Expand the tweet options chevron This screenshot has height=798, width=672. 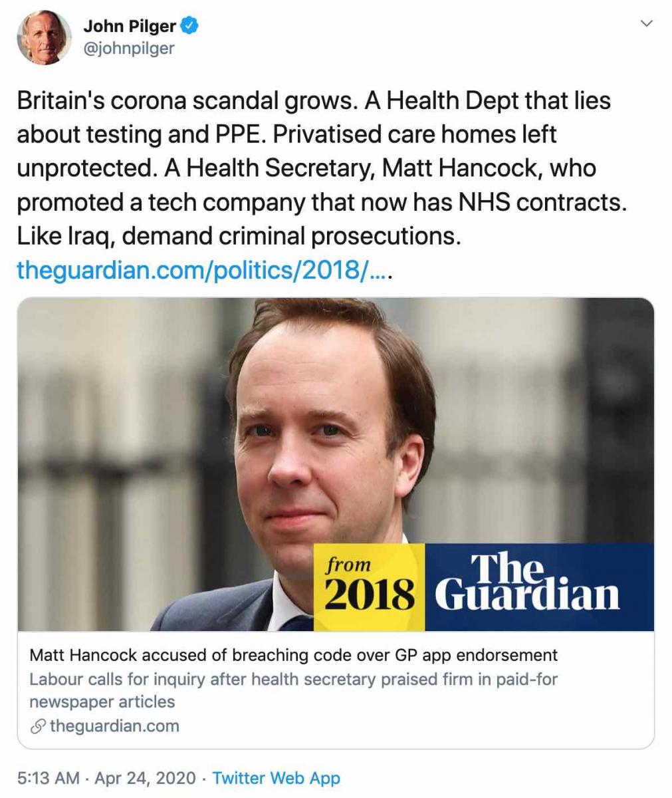tap(645, 25)
